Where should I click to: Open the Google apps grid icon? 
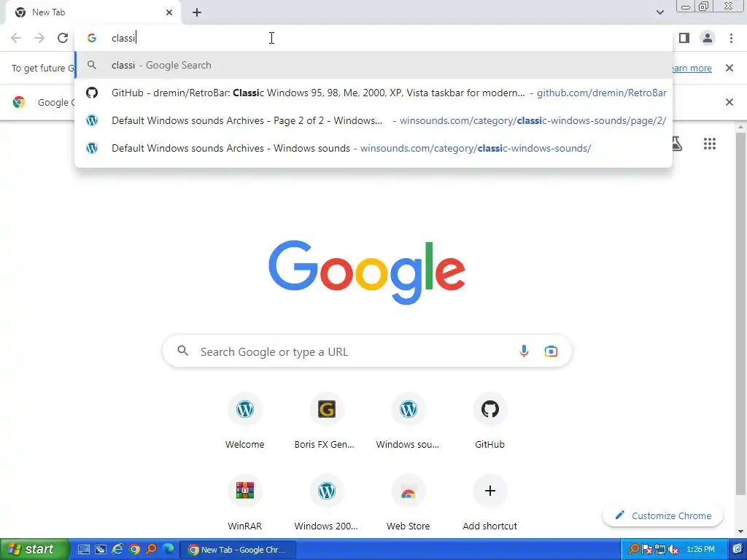[x=709, y=144]
